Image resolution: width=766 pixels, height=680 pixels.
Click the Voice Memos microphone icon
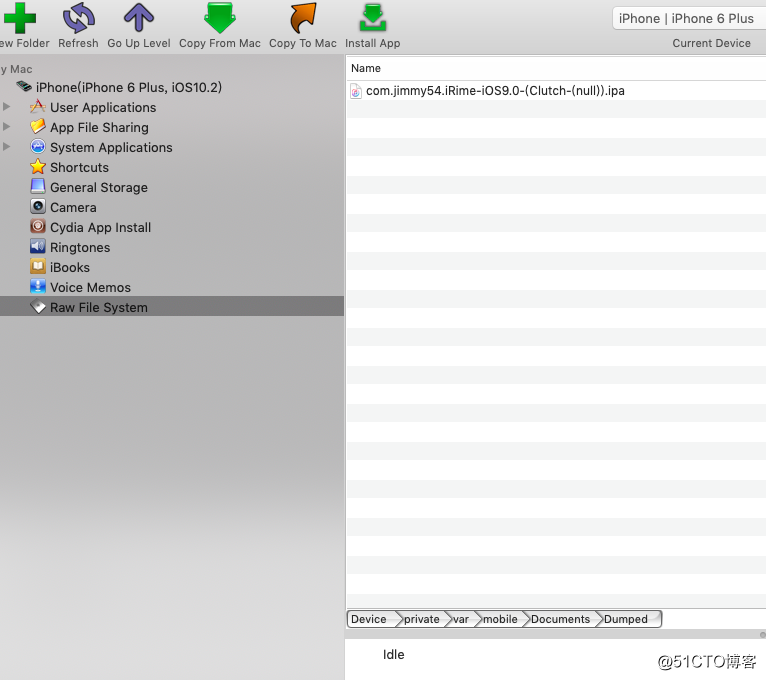(x=38, y=287)
